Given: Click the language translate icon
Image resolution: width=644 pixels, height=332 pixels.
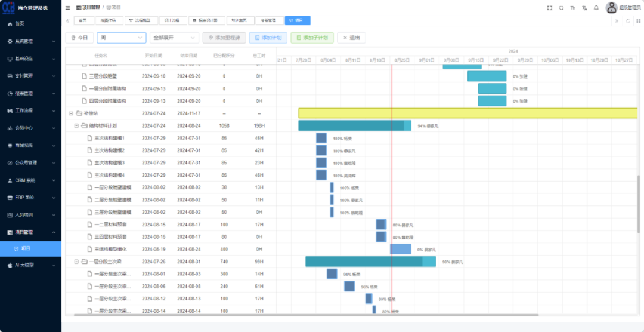Looking at the screenshot, I should [x=584, y=8].
